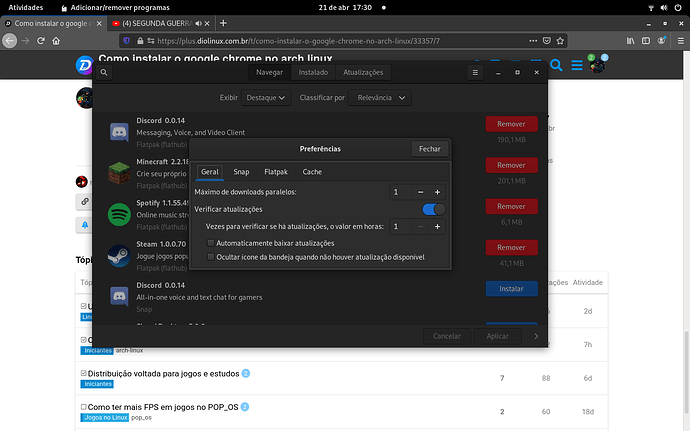Click the parallel downloads number field
This screenshot has width=690, height=431.
tap(401, 192)
